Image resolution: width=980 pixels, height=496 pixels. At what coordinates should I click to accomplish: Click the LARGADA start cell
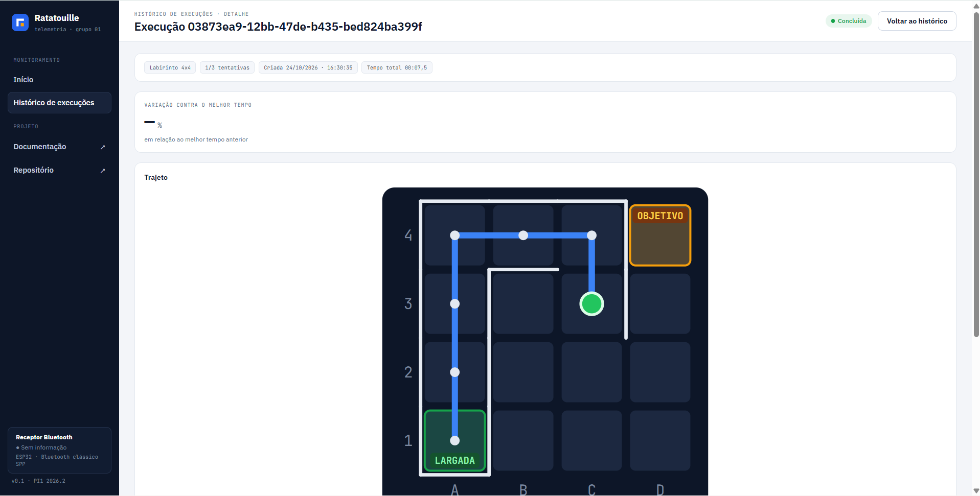point(455,440)
